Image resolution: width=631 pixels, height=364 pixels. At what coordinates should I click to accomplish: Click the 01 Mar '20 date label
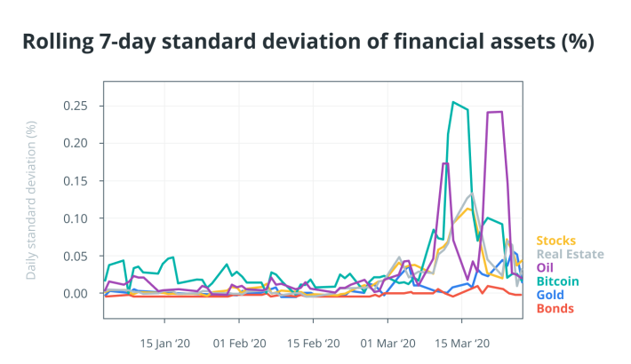[388, 344]
